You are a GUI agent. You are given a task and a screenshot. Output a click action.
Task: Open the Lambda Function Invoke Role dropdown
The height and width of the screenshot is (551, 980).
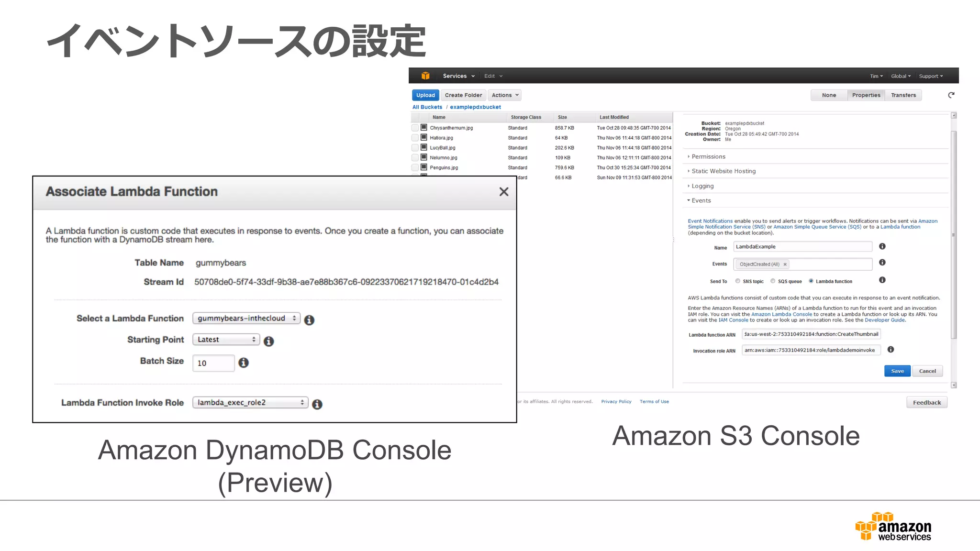click(x=250, y=403)
